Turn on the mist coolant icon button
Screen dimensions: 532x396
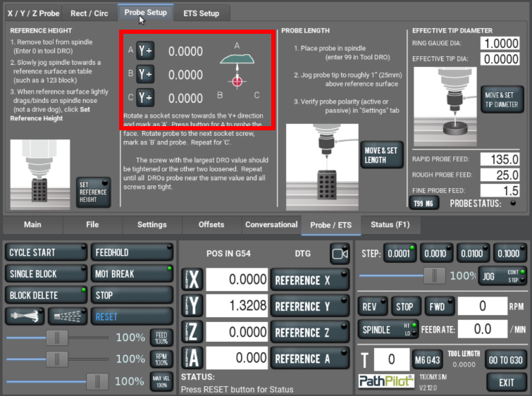(68, 316)
